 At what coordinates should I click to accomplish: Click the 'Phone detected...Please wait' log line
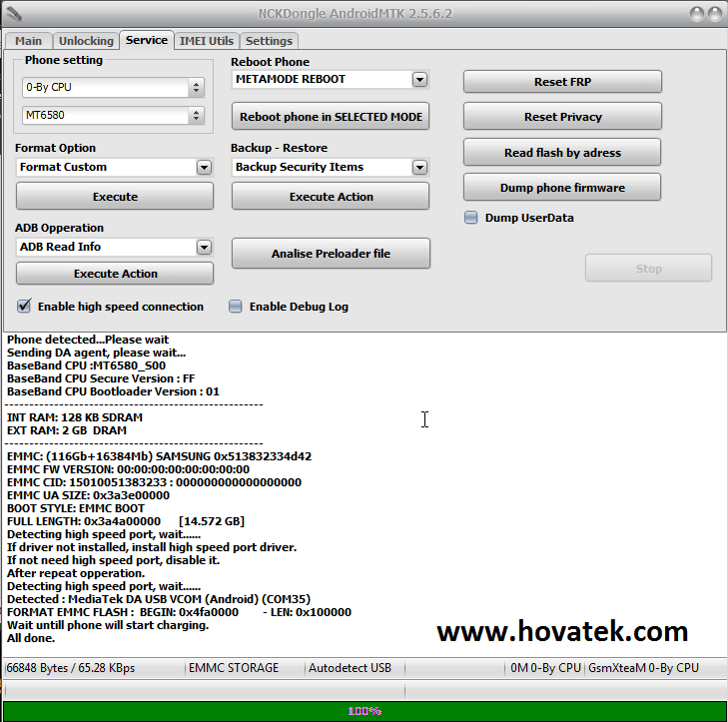tap(88, 340)
